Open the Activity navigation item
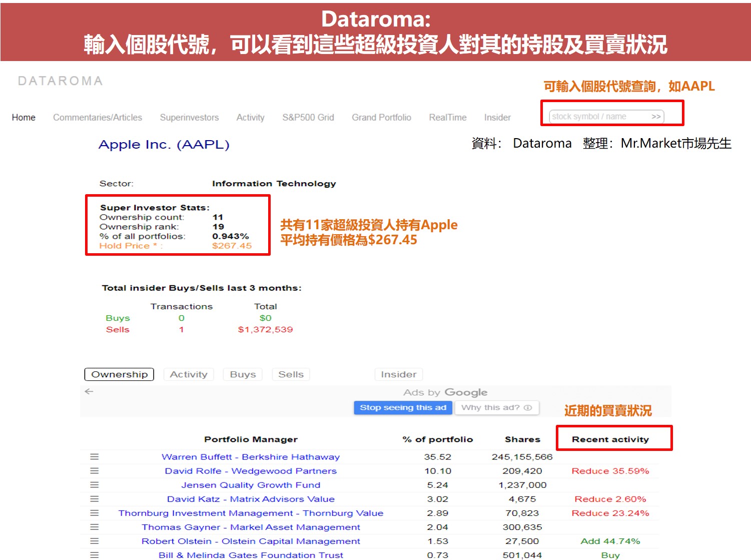The image size is (751, 560). point(250,118)
